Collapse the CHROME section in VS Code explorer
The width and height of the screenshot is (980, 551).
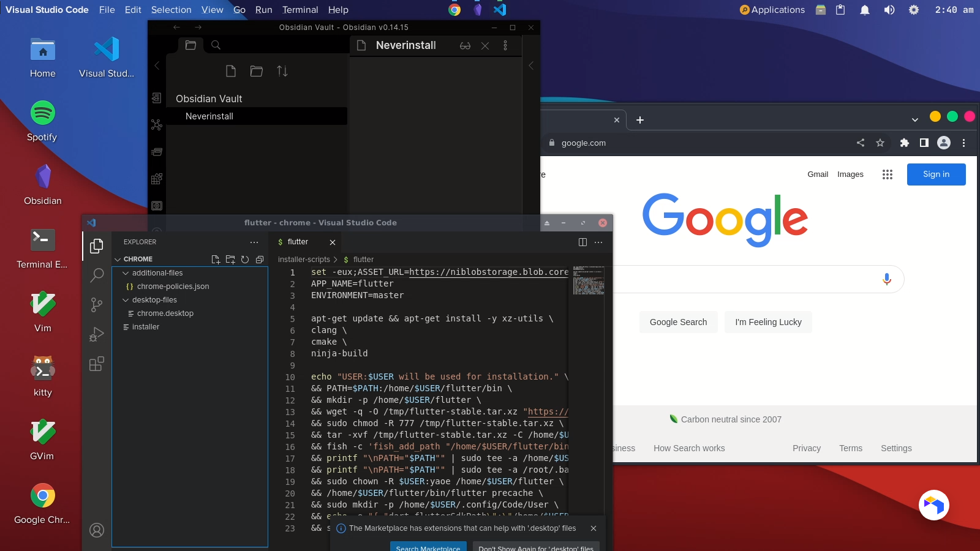(118, 260)
